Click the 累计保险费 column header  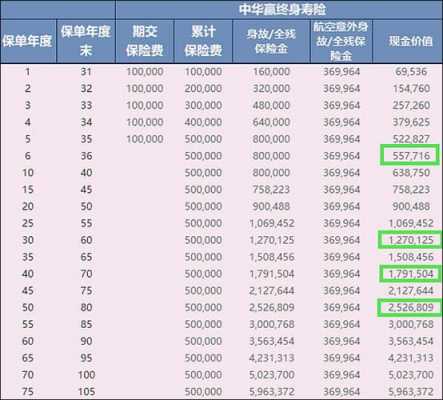[203, 41]
